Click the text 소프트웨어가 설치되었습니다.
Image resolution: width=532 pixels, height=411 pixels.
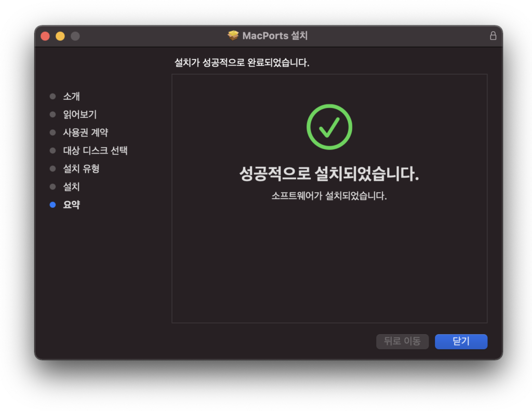(329, 196)
